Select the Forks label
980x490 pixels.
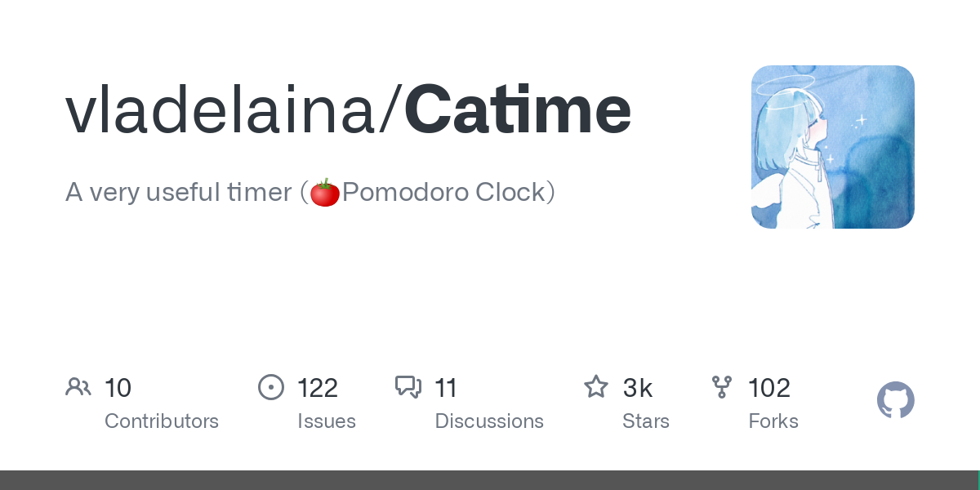pyautogui.click(x=773, y=421)
